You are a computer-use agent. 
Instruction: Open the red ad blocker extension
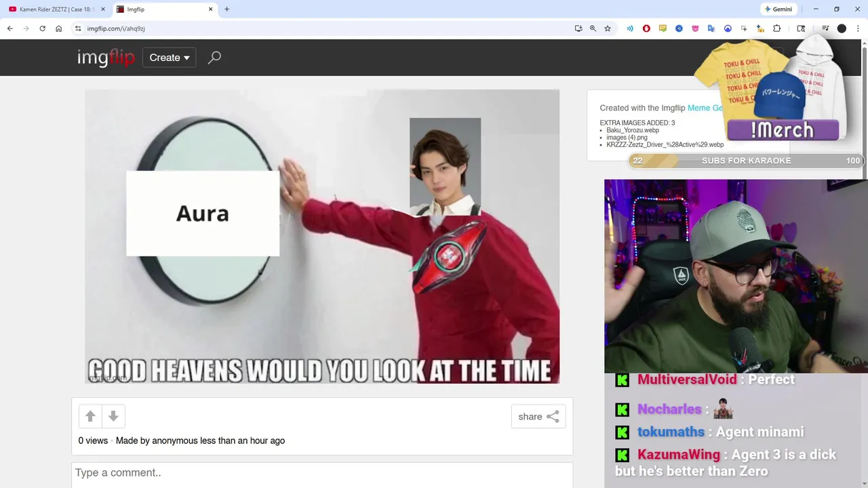(646, 28)
